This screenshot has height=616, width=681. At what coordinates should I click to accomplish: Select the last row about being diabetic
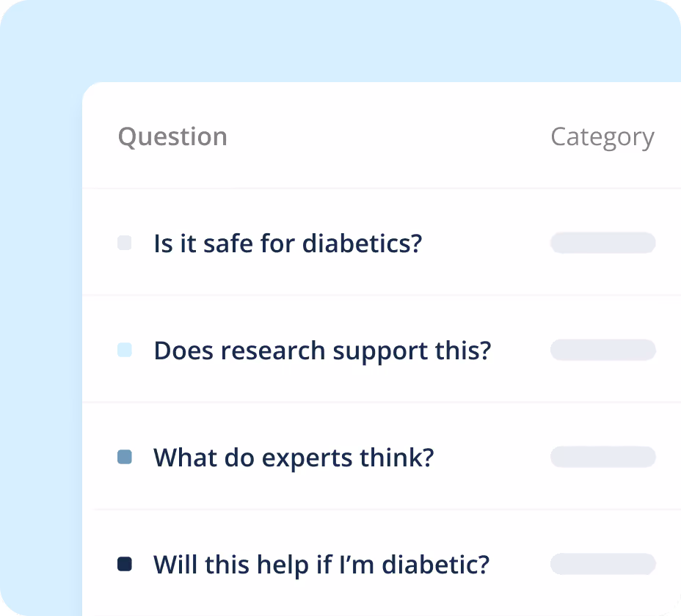click(517, 565)
